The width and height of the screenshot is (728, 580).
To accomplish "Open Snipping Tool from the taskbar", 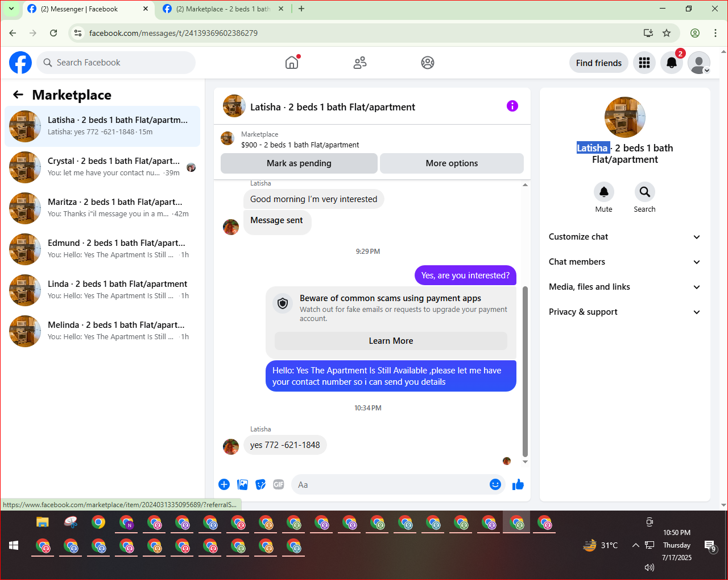I will 71,522.
